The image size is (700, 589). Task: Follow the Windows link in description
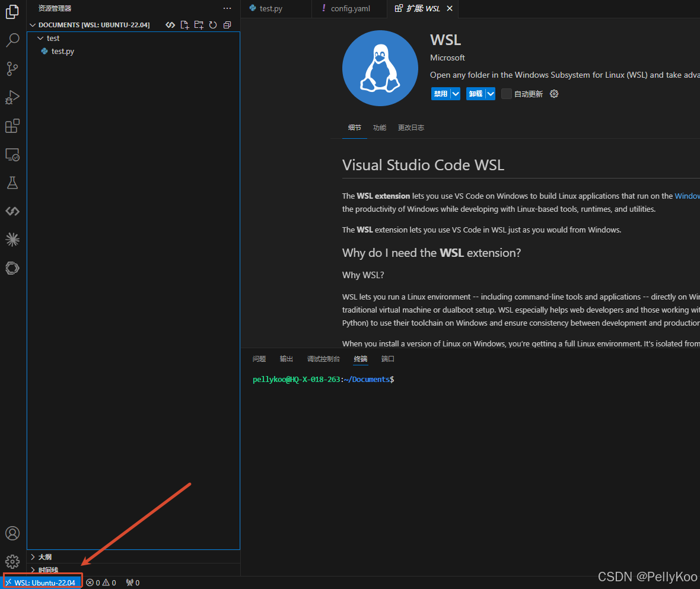pos(687,196)
